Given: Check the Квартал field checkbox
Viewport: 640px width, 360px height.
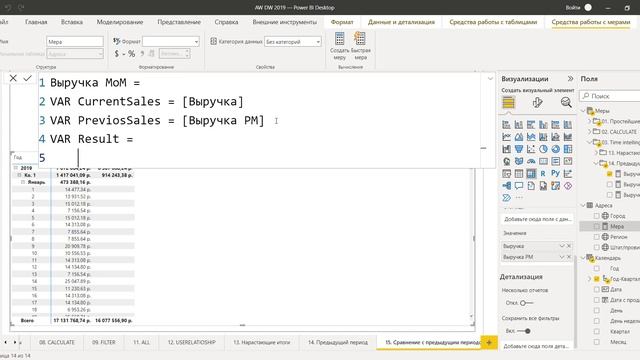Looking at the screenshot, I should pyautogui.click(x=596, y=331).
